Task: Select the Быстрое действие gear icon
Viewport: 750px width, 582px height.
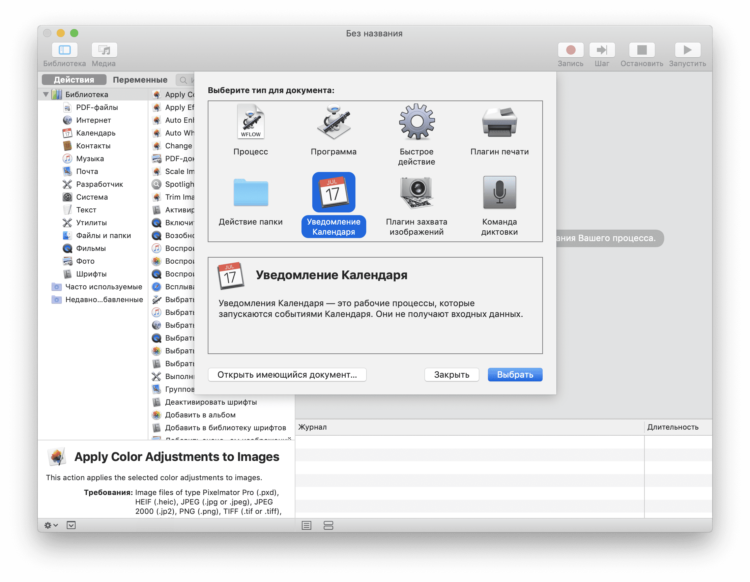Action: 417,121
